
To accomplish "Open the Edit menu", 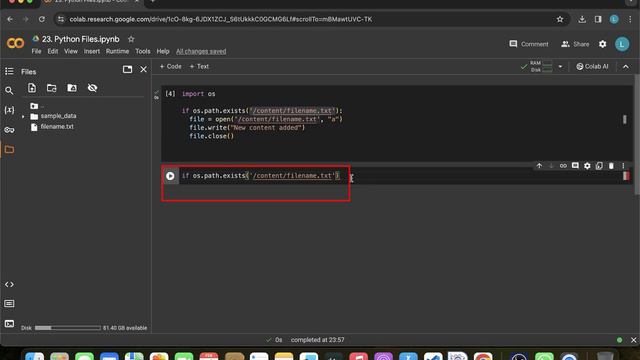I will (x=53, y=51).
